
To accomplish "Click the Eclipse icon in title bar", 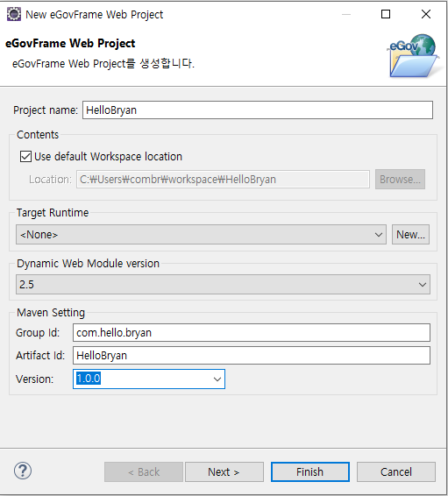I will [x=14, y=14].
